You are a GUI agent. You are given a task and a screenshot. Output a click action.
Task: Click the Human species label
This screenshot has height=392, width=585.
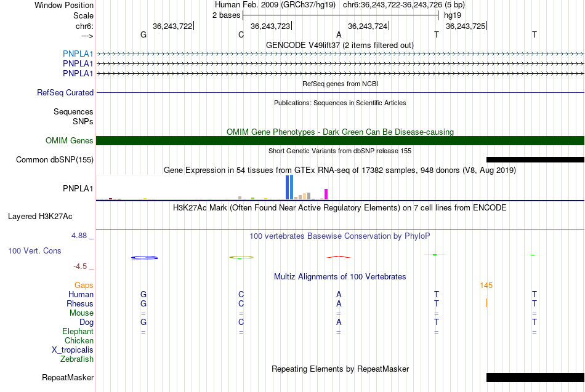tap(81, 295)
